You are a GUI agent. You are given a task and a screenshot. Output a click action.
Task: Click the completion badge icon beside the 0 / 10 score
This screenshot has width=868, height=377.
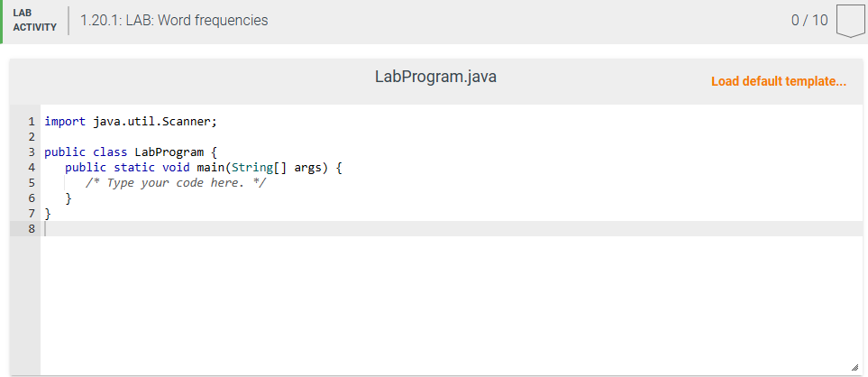(x=850, y=22)
